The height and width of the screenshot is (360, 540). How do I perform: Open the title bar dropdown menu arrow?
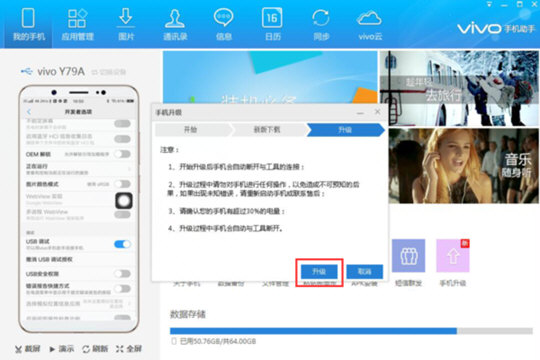pyautogui.click(x=489, y=5)
